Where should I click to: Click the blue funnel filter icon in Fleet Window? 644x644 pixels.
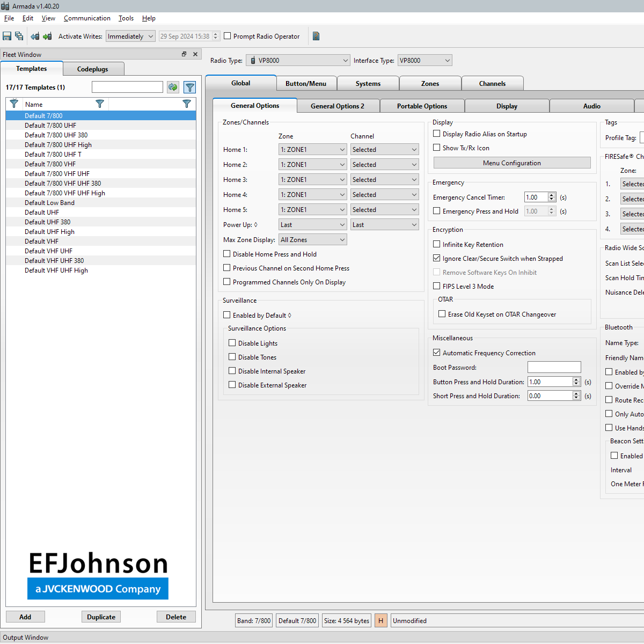tap(189, 86)
